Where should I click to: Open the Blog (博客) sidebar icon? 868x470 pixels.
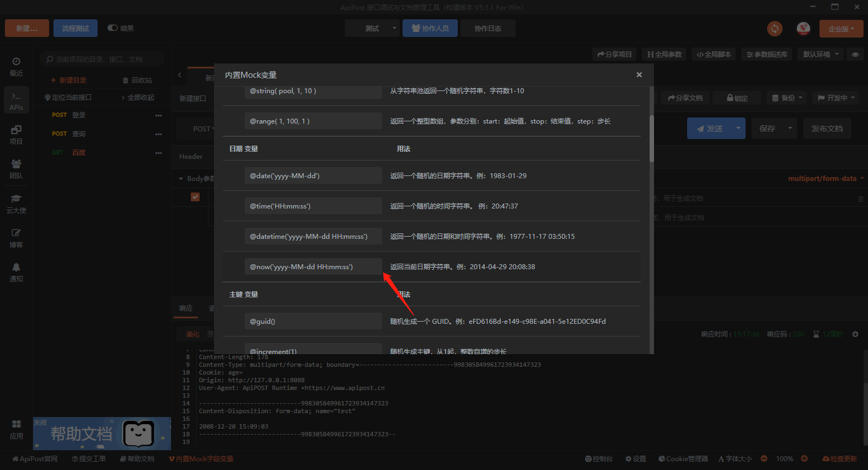(x=16, y=238)
